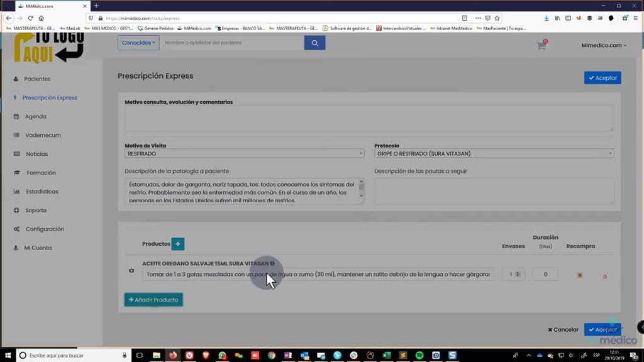Click the Windows taskbar search box

tap(74, 356)
